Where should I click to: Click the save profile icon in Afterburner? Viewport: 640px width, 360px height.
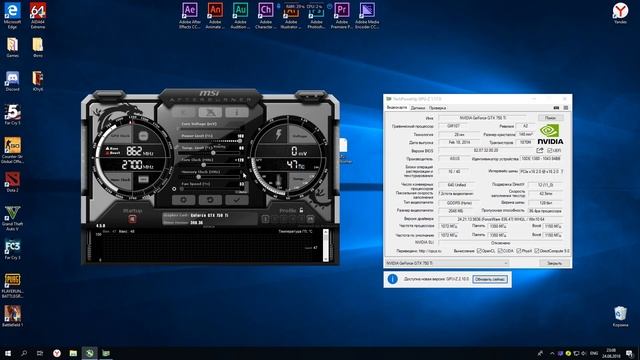tap(310, 219)
